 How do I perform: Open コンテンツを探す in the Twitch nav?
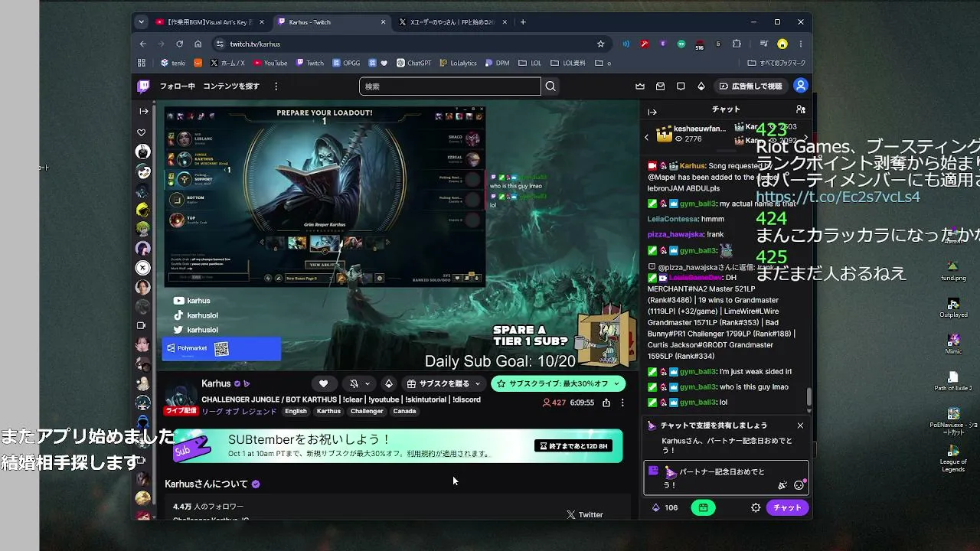(231, 86)
